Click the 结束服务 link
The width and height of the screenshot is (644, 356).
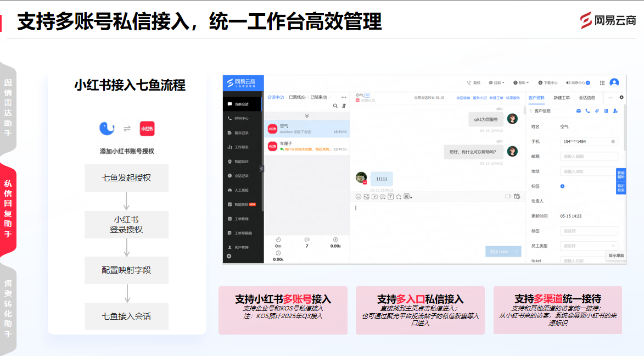[513, 98]
